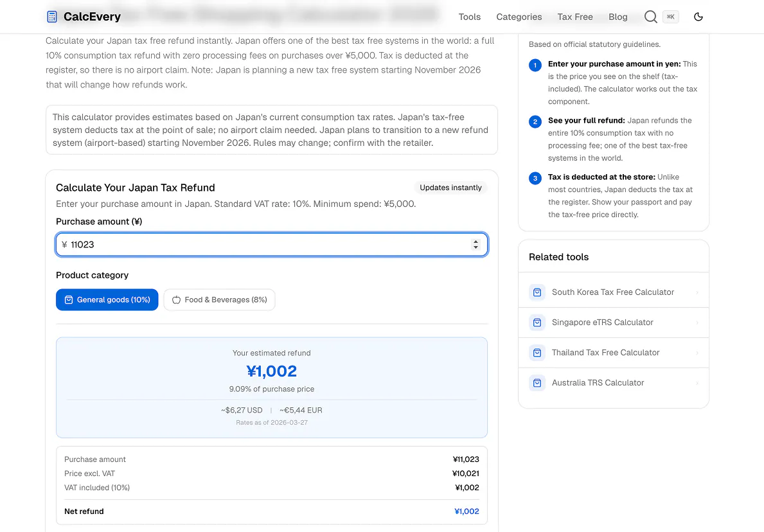Open Singapore eTRS Calculator
Viewport: 764px width, 532px height.
point(614,323)
